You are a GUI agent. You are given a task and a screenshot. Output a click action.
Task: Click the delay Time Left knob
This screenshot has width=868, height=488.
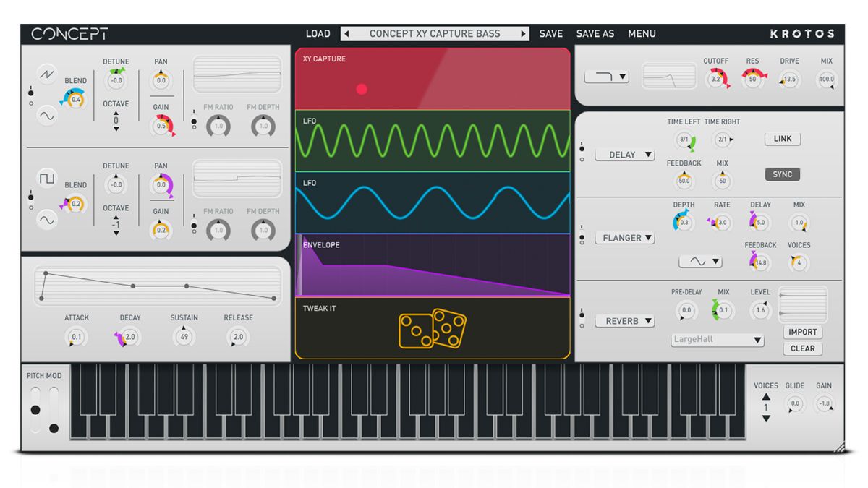click(684, 140)
